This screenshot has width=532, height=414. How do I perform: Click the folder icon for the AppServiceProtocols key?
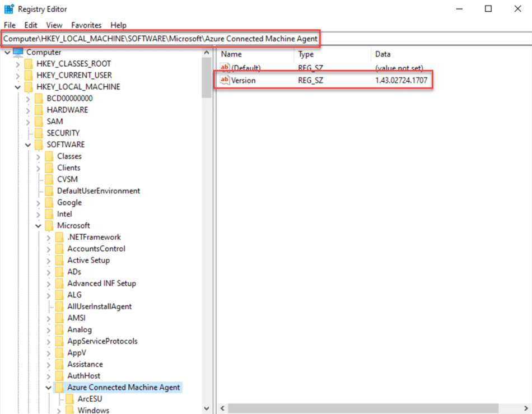pos(60,341)
